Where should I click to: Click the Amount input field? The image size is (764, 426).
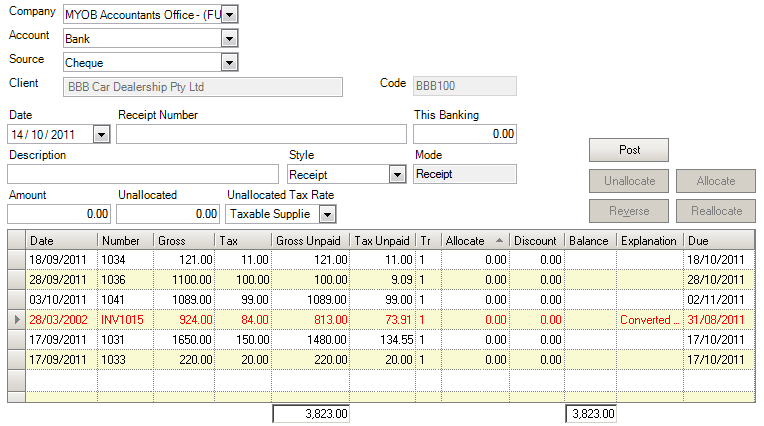tap(59, 214)
